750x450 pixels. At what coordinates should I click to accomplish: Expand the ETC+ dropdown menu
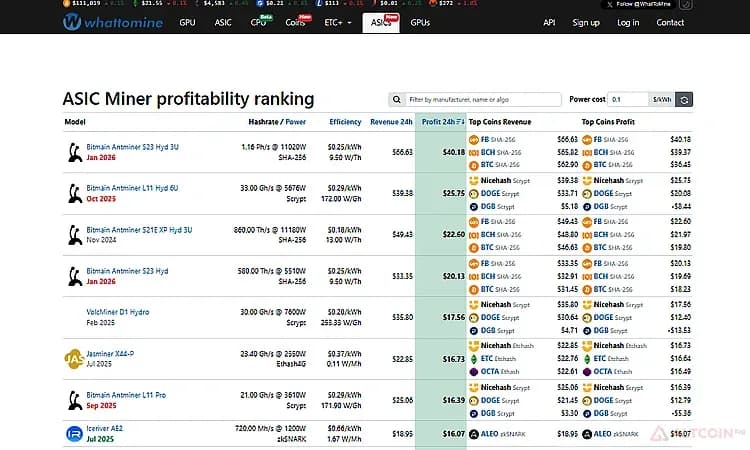click(338, 22)
